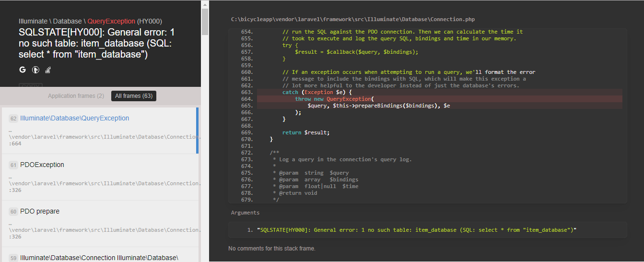This screenshot has height=262, width=644.
Task: Select frame 61 PDOException
Action: point(42,165)
